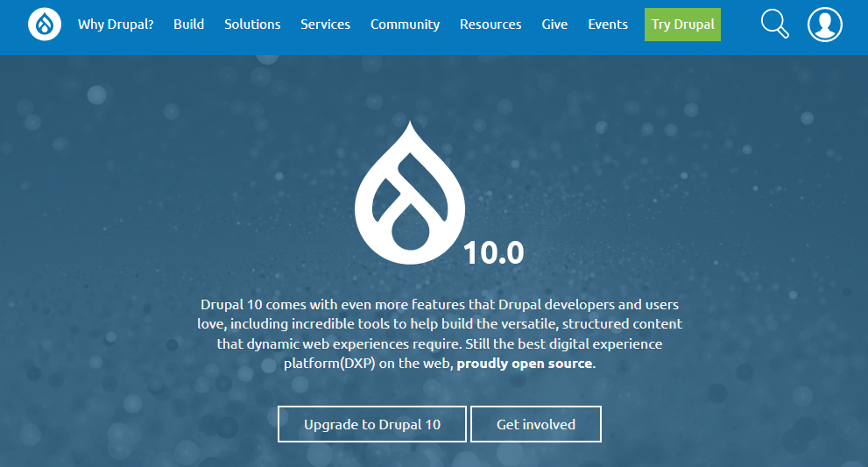The image size is (868, 467).
Task: Open the Give menu item
Action: pos(554,25)
